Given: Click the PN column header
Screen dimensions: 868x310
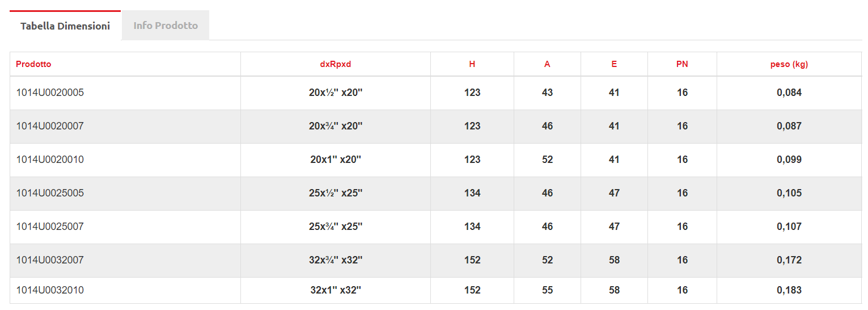Looking at the screenshot, I should tap(682, 64).
